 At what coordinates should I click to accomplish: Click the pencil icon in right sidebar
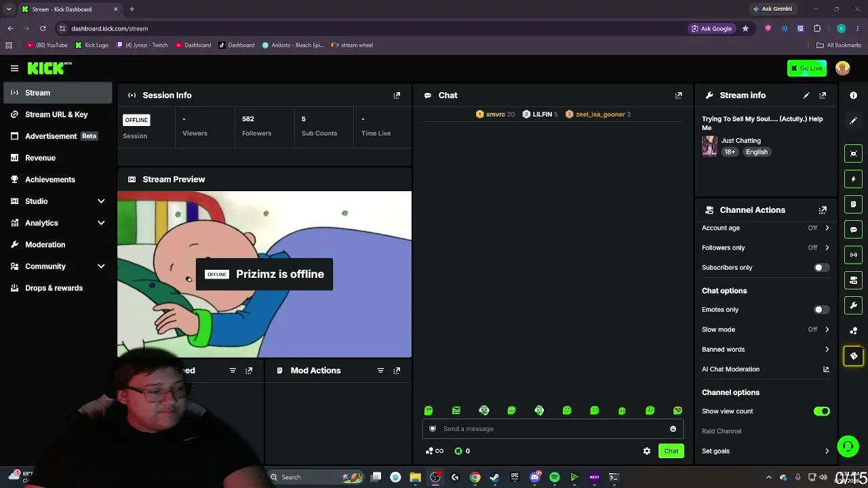coord(853,121)
